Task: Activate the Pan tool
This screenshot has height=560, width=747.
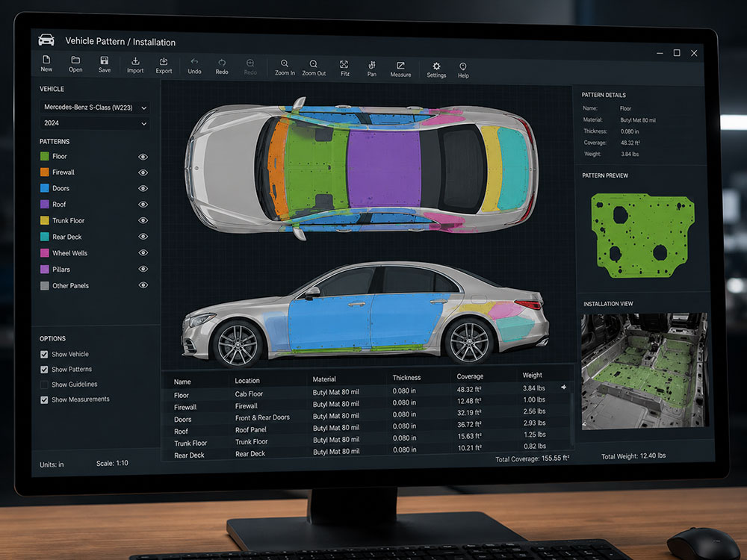Action: (x=371, y=69)
